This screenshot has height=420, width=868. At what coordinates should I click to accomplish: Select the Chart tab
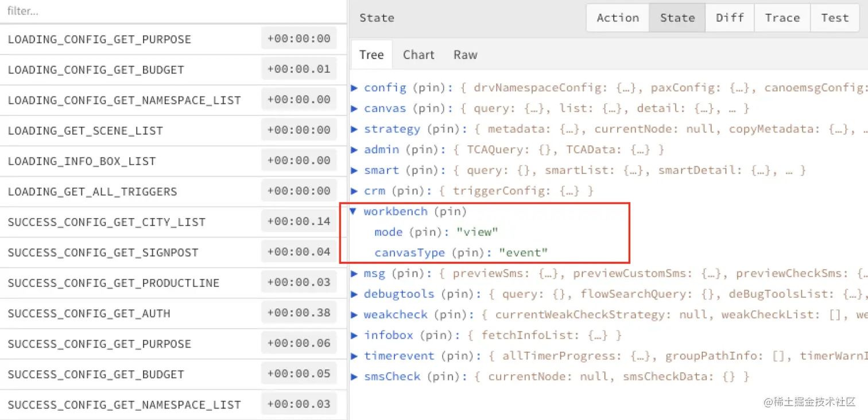[418, 55]
